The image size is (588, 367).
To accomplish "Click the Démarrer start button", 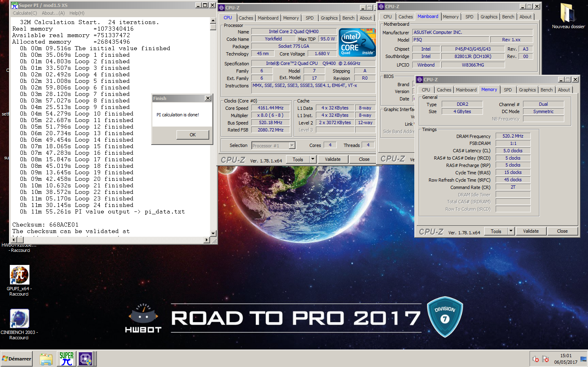I will pos(17,358).
